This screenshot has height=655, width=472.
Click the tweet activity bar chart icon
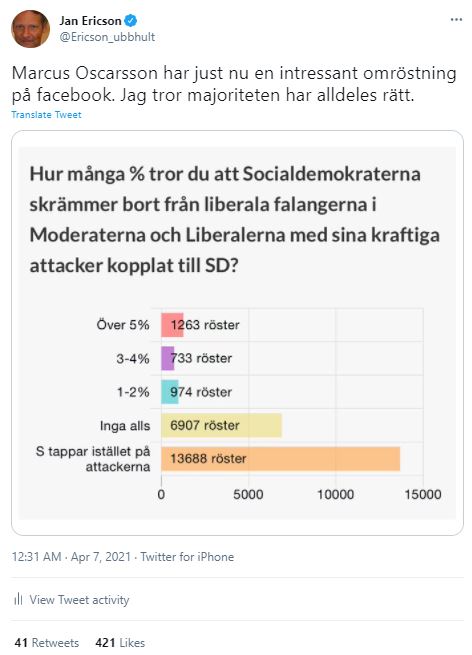pos(18,599)
